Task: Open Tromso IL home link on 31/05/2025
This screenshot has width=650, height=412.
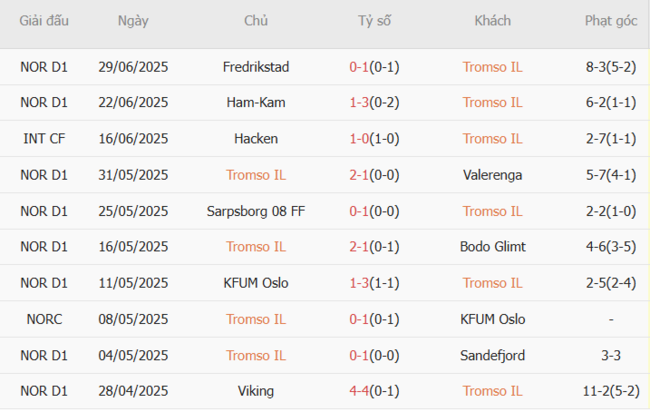Action: 256,175
